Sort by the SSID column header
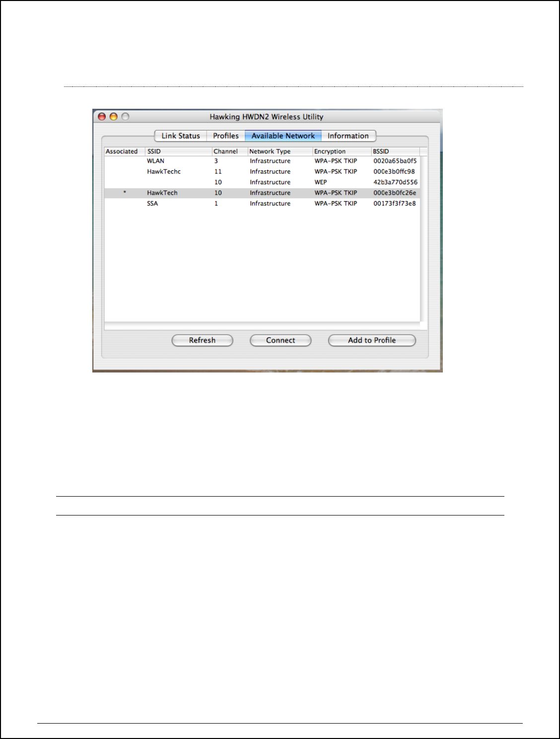This screenshot has height=739, width=560. click(x=179, y=151)
